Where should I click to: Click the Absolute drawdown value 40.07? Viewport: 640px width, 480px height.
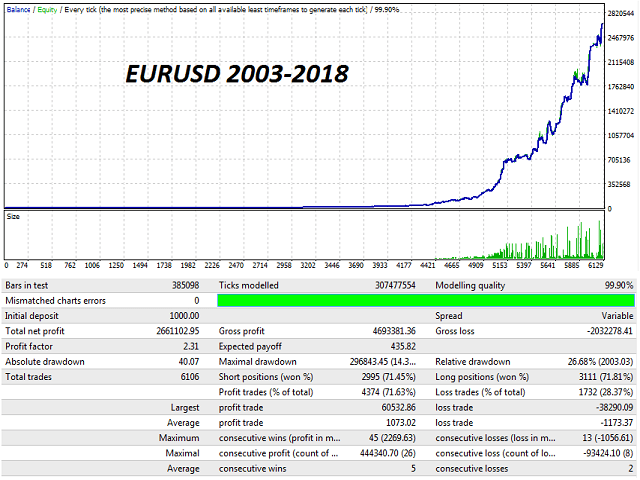[x=186, y=361]
